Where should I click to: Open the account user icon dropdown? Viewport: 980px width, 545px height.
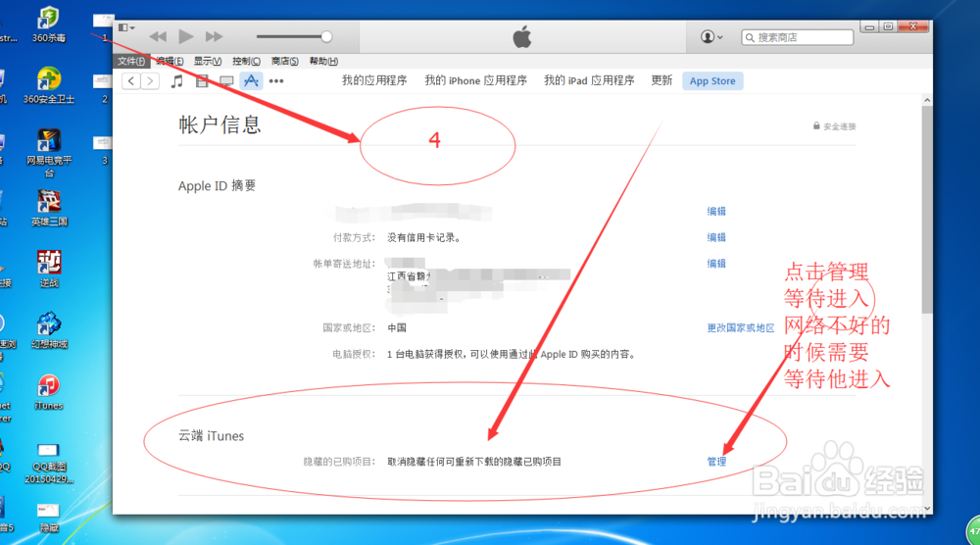[711, 37]
